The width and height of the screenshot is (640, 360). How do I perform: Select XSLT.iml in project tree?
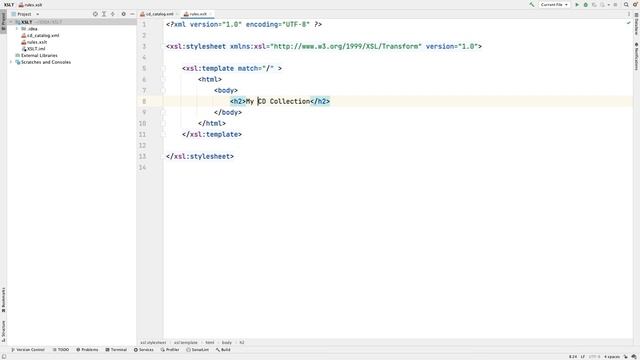pyautogui.click(x=33, y=49)
